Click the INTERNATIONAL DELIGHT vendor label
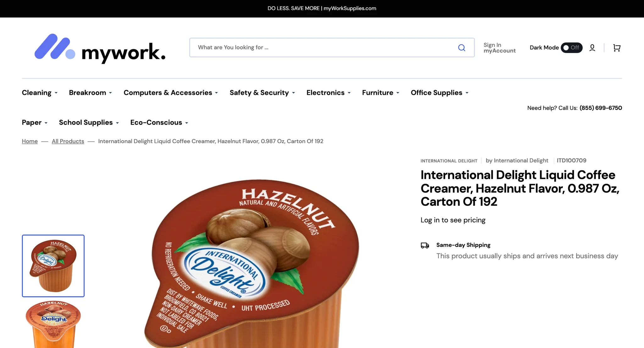 [x=449, y=161]
